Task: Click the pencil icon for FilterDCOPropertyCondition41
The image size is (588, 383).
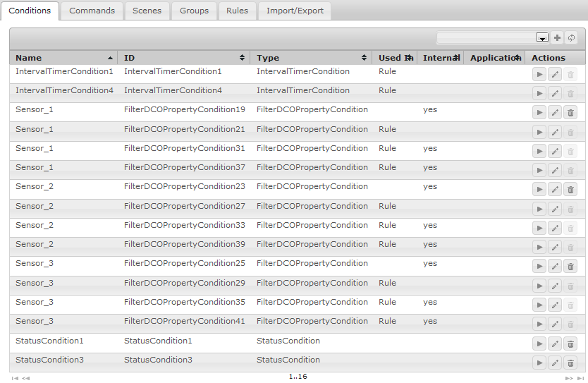Action: (x=555, y=324)
